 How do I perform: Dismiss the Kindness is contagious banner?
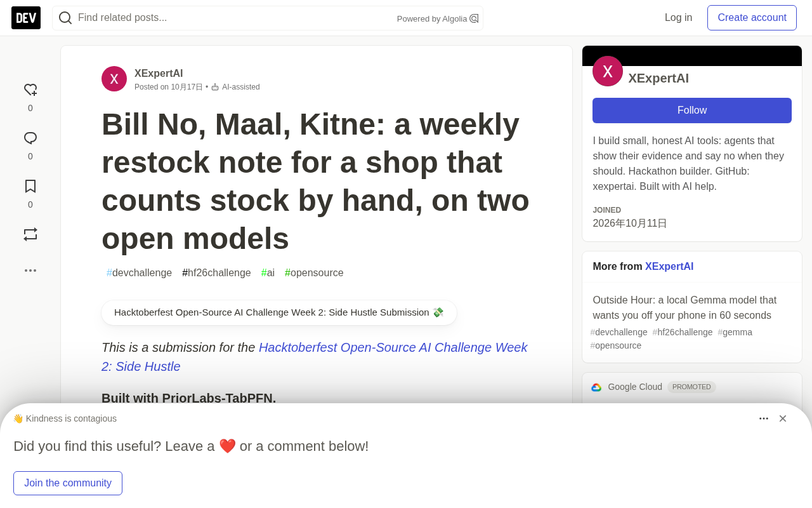[x=783, y=418]
